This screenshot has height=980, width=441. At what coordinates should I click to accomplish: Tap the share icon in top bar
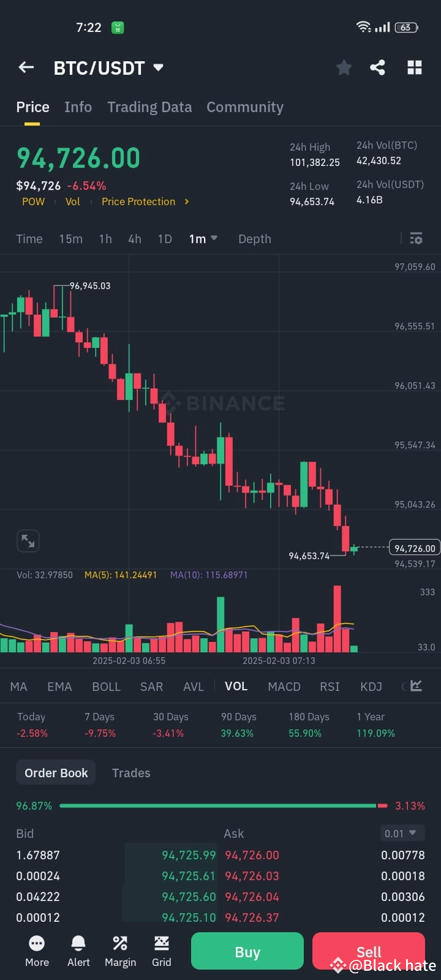[377, 67]
